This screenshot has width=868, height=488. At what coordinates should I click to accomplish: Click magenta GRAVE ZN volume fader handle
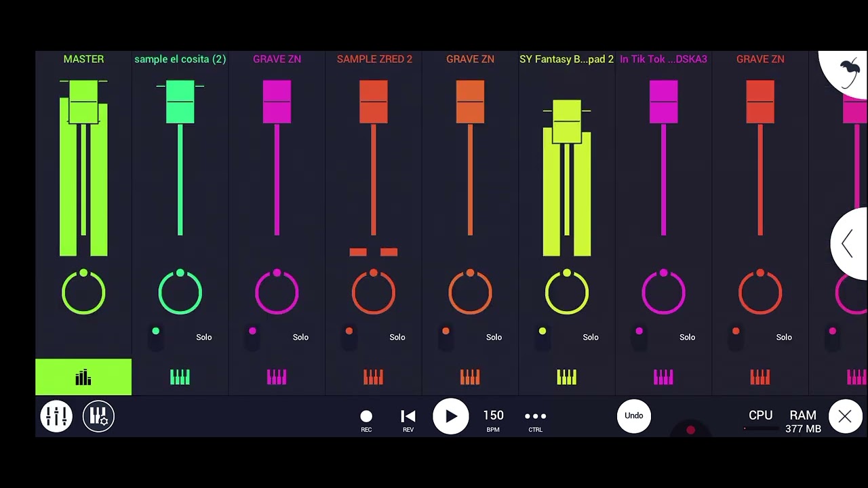coord(277,102)
